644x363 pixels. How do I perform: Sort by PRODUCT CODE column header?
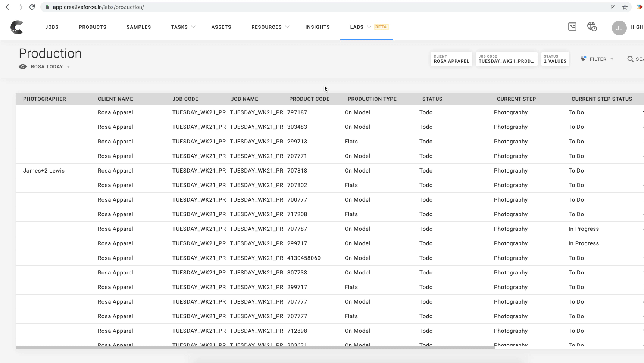309,99
